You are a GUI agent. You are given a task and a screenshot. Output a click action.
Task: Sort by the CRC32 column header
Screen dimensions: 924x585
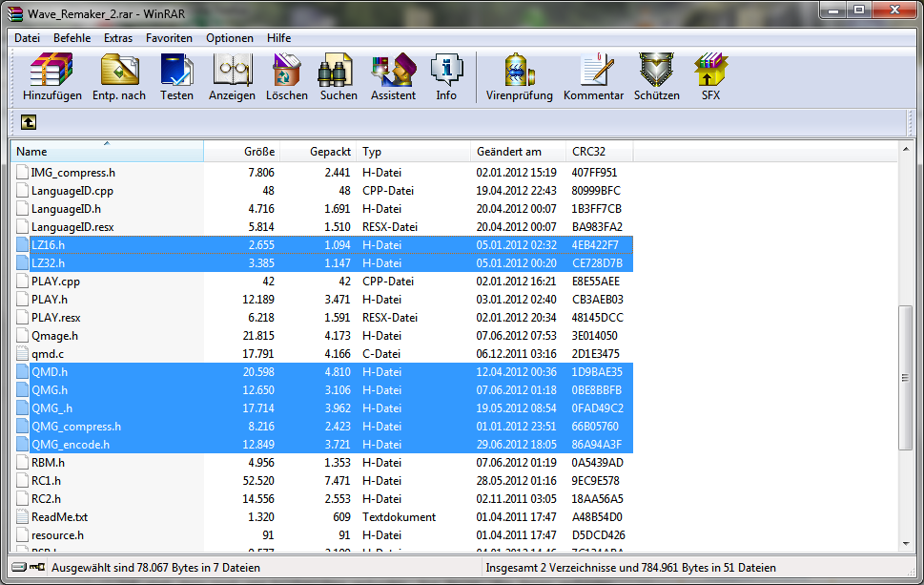599,152
